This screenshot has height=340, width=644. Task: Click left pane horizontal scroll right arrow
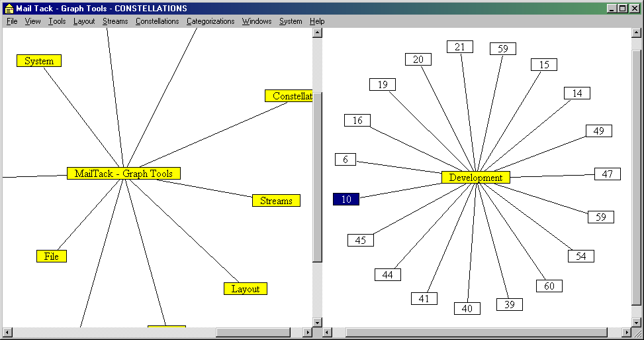[307, 332]
